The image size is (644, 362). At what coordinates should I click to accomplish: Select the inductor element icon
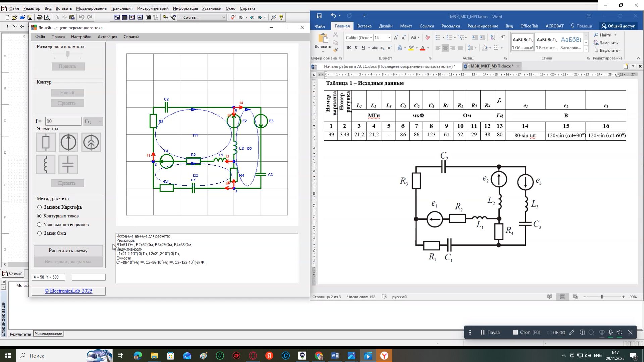coord(46,165)
